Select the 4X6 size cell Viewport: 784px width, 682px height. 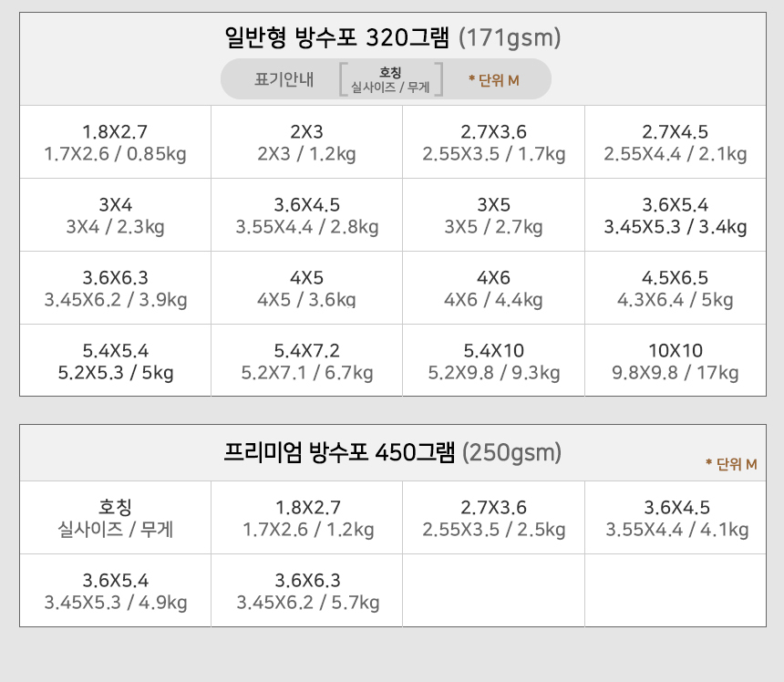point(493,288)
